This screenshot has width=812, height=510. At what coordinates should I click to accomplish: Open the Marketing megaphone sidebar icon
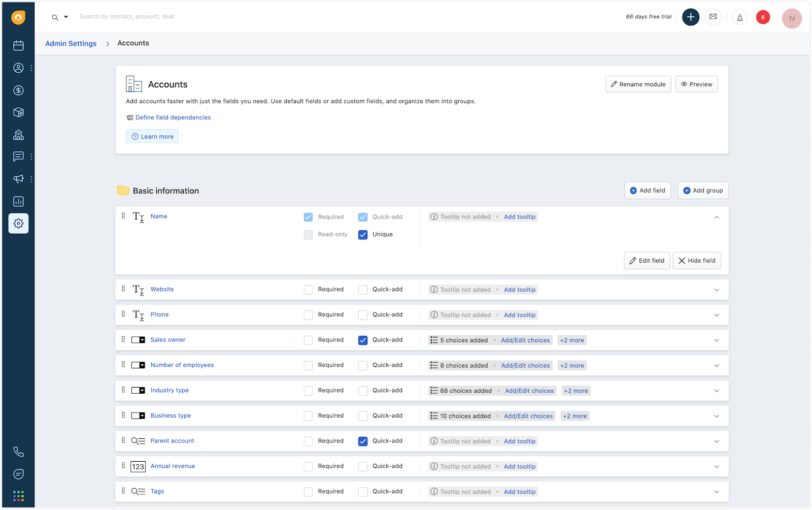click(x=18, y=179)
